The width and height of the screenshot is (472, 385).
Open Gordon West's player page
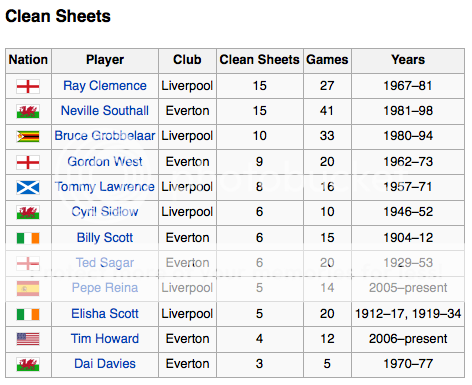pos(105,161)
